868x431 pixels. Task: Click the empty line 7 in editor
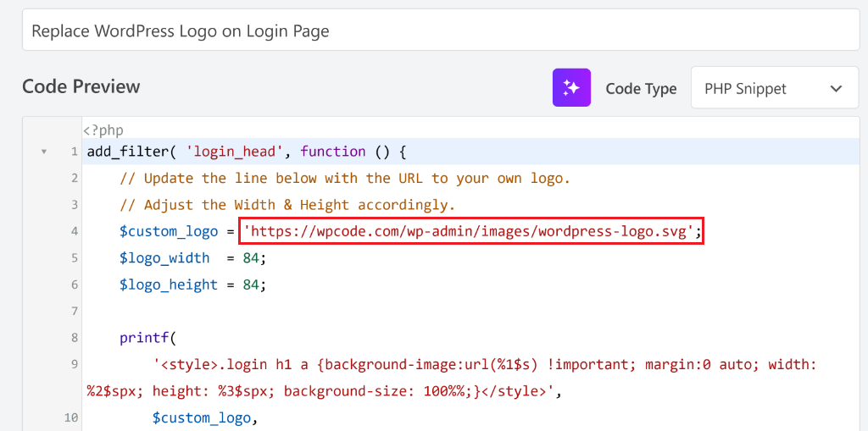339,312
